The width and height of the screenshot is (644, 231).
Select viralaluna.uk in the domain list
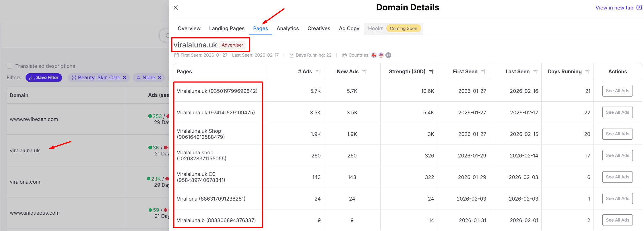tap(25, 151)
